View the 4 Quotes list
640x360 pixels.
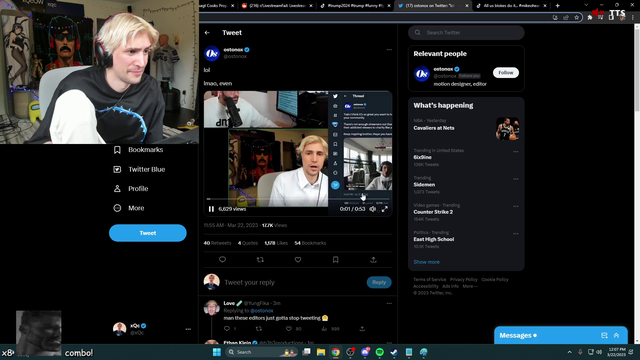click(x=248, y=243)
